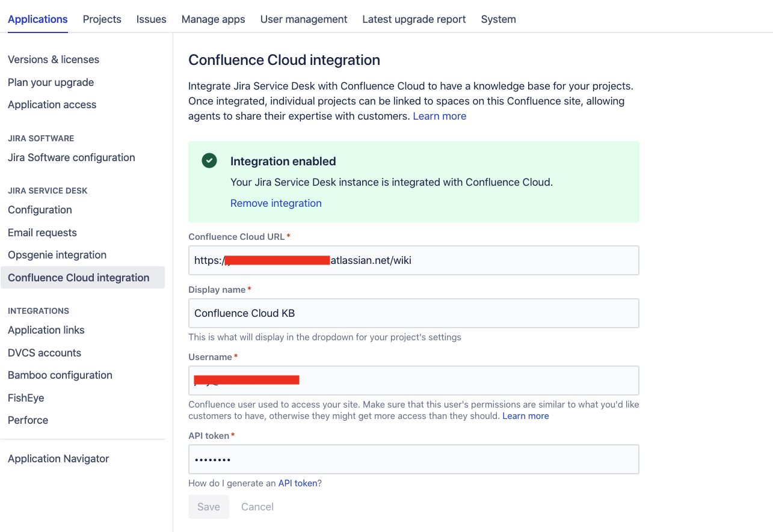Switch to the Issues tab
This screenshot has height=532, width=773.
[x=151, y=19]
